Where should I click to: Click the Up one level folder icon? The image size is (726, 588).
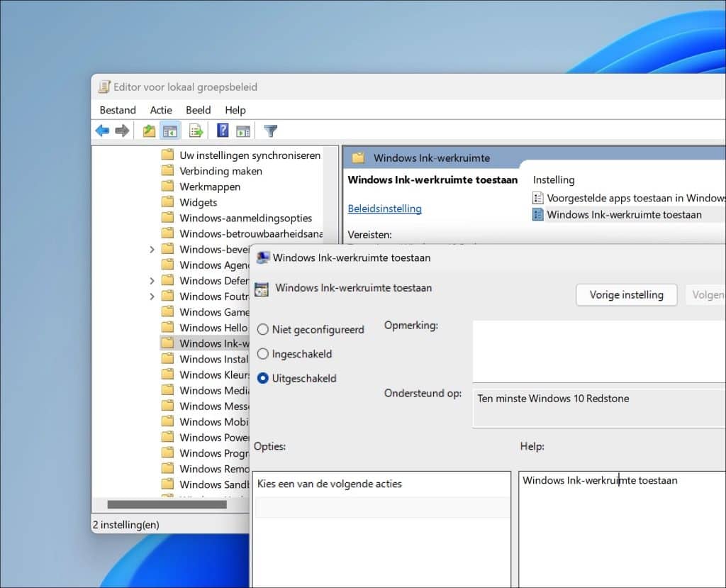149,131
